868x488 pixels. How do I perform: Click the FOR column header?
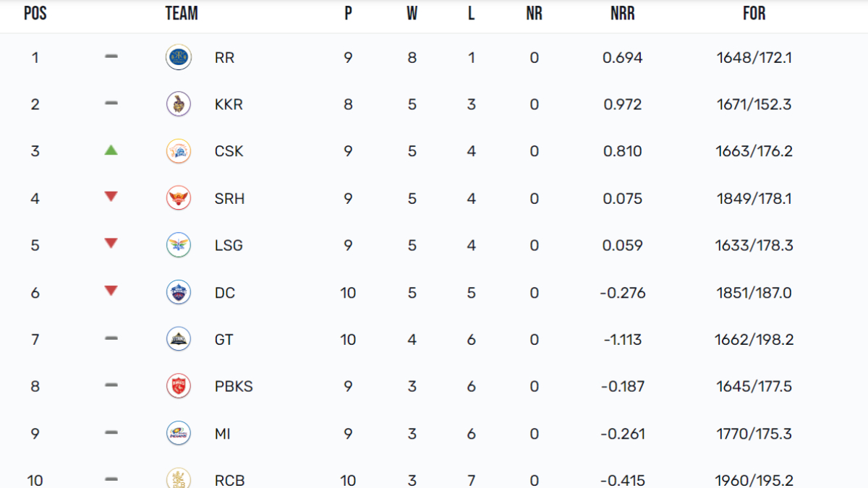click(754, 14)
